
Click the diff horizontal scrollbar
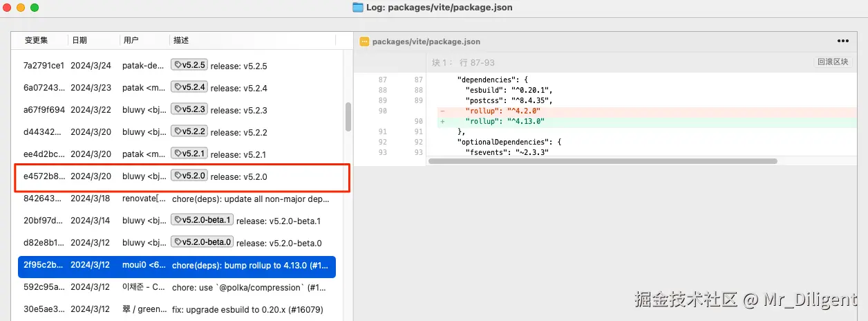pos(602,161)
